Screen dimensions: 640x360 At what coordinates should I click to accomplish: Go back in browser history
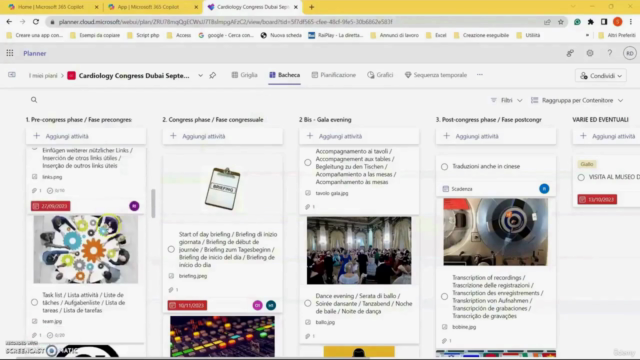[x=9, y=22]
